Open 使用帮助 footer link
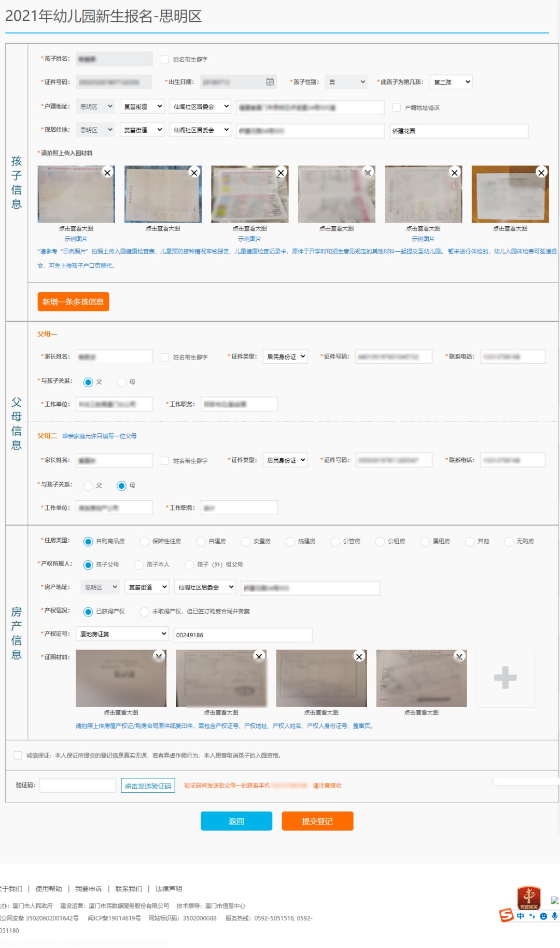The image size is (560, 948). [49, 889]
